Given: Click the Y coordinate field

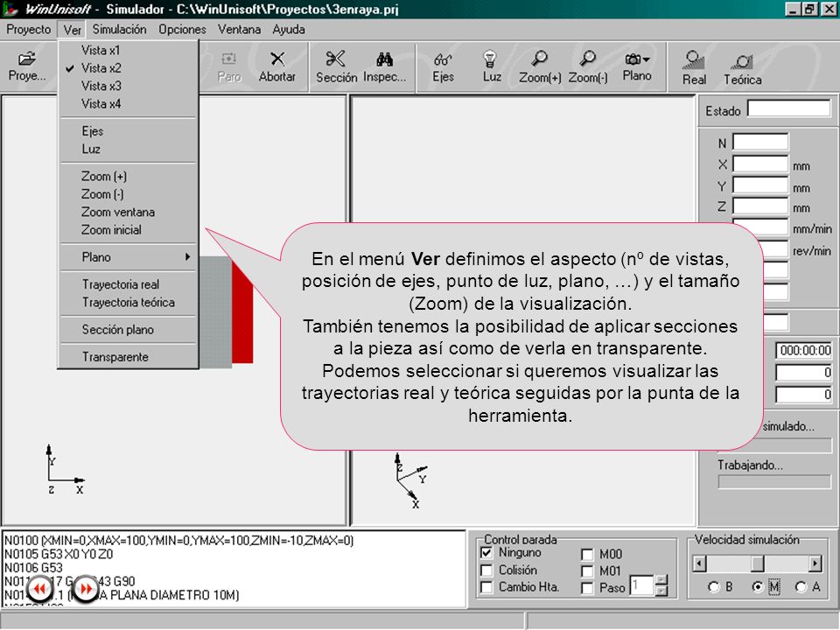Looking at the screenshot, I should click(760, 185).
